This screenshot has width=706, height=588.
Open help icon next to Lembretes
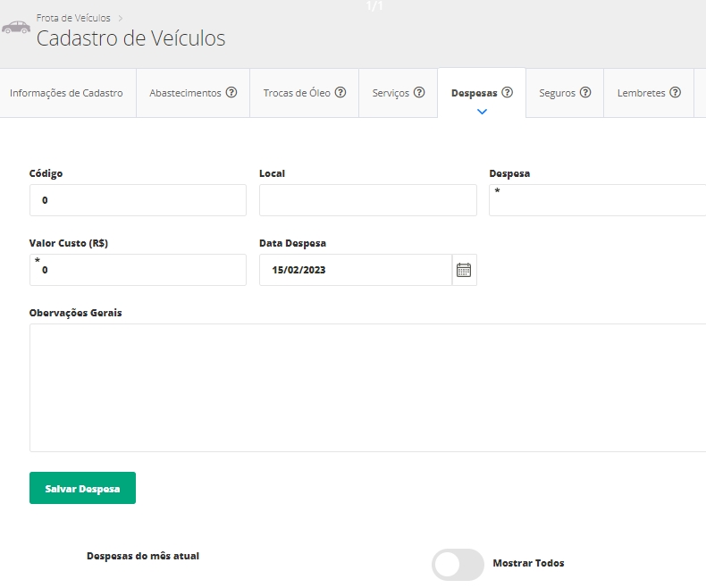coord(675,92)
